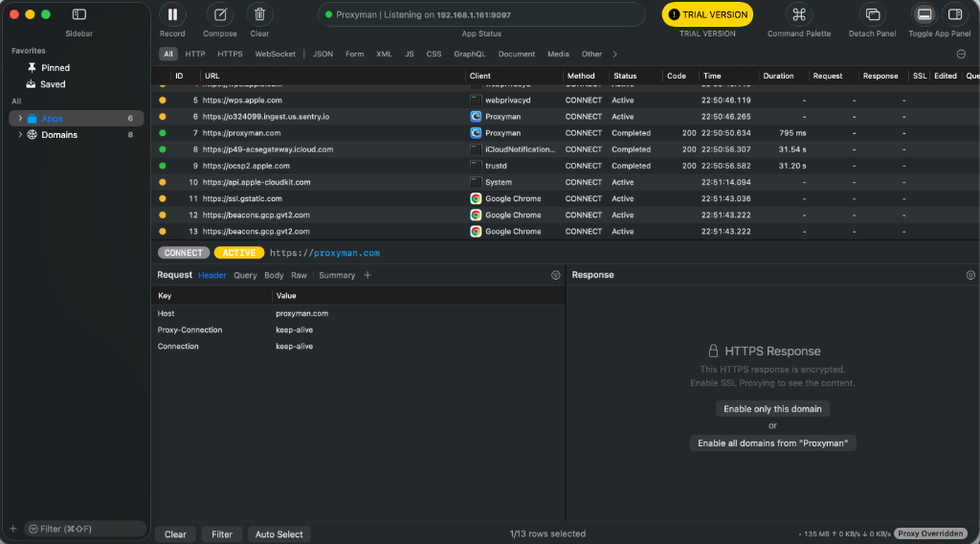Focus the sidebar Filter search field
This screenshot has width=980, height=544.
coord(85,529)
